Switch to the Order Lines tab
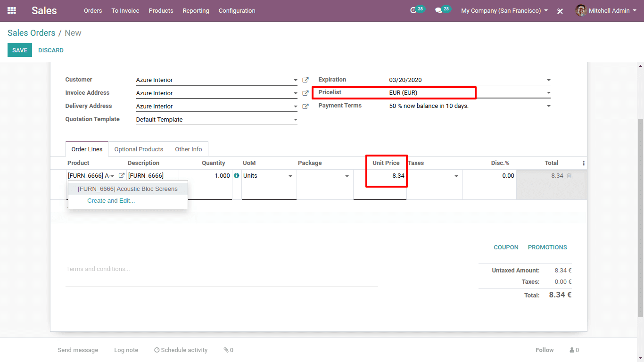The width and height of the screenshot is (644, 362). click(87, 149)
